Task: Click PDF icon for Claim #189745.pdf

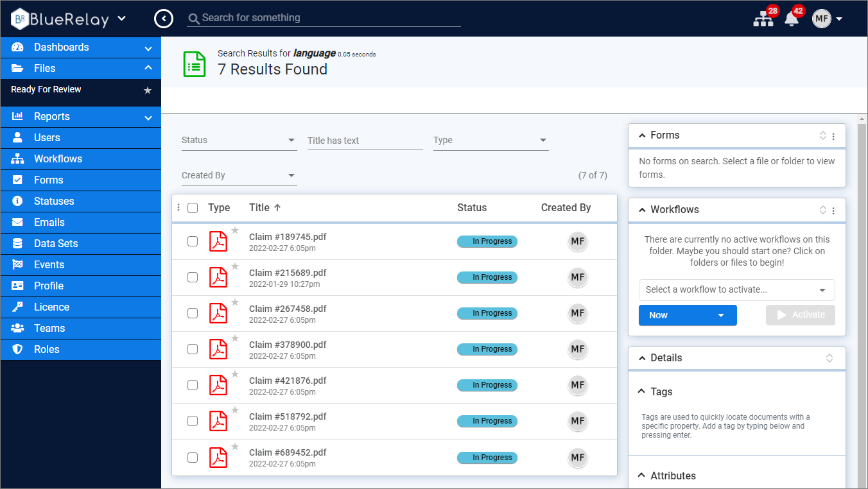Action: [x=218, y=242]
